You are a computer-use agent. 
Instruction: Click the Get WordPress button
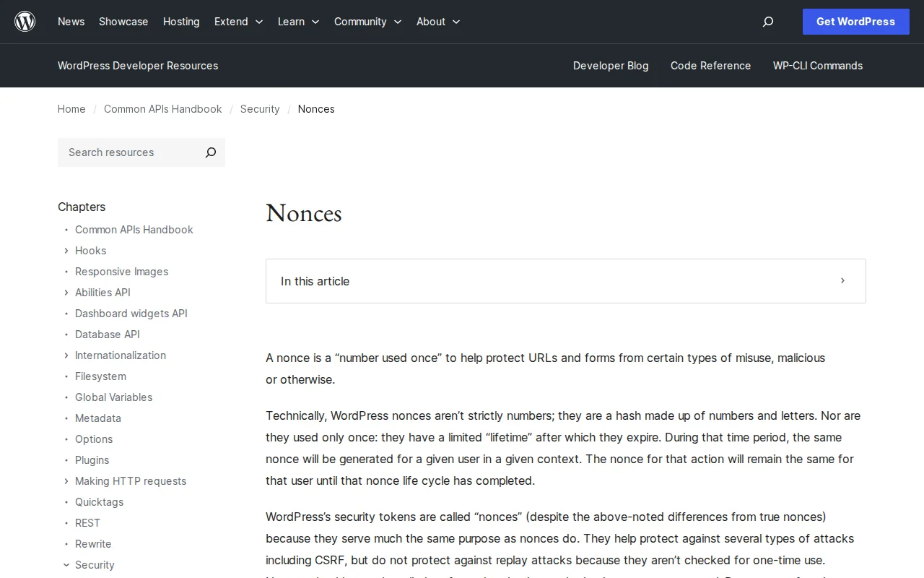click(855, 22)
